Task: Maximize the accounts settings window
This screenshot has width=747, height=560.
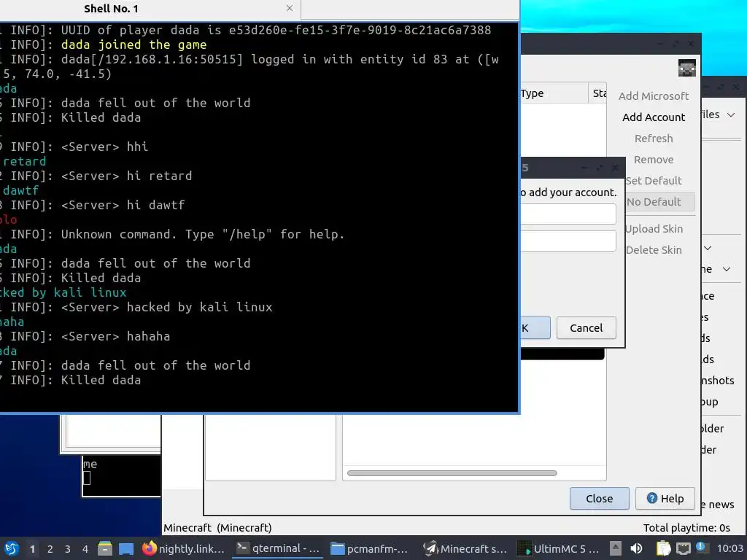Action: coord(676,43)
